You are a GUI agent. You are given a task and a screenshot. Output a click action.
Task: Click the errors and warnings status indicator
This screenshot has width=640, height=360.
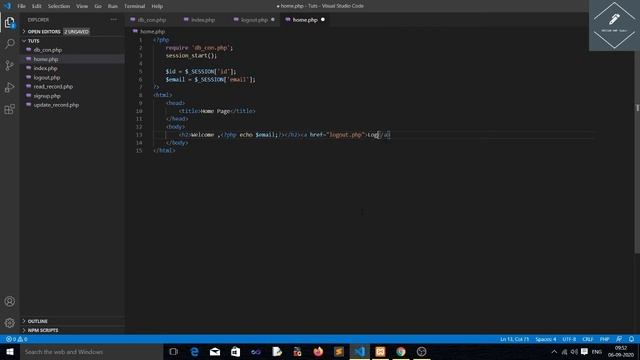[x=16, y=339]
